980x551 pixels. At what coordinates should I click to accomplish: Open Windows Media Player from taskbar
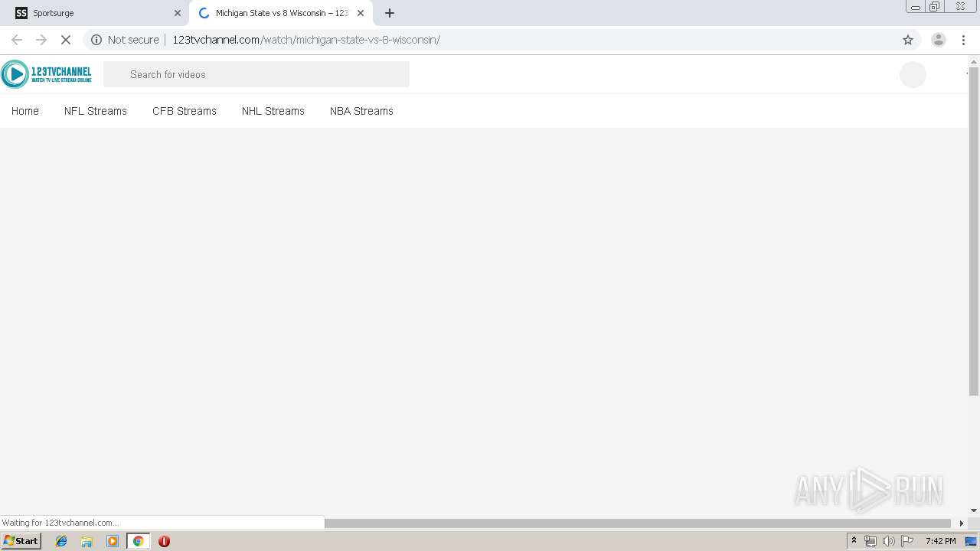click(x=113, y=541)
